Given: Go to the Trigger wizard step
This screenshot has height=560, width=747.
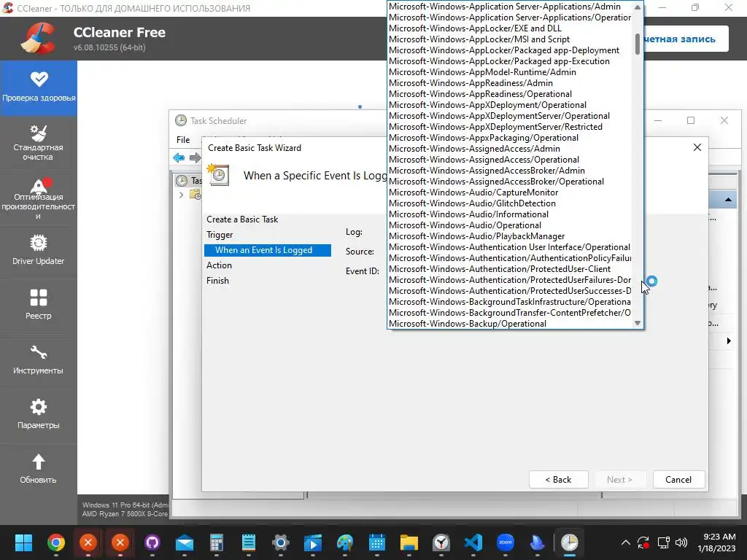Looking at the screenshot, I should (x=220, y=235).
